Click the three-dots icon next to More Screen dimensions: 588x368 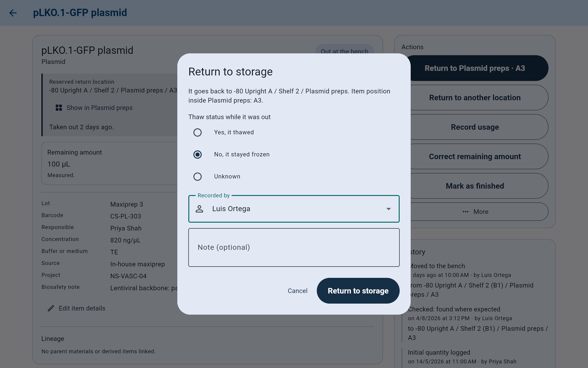click(x=466, y=212)
